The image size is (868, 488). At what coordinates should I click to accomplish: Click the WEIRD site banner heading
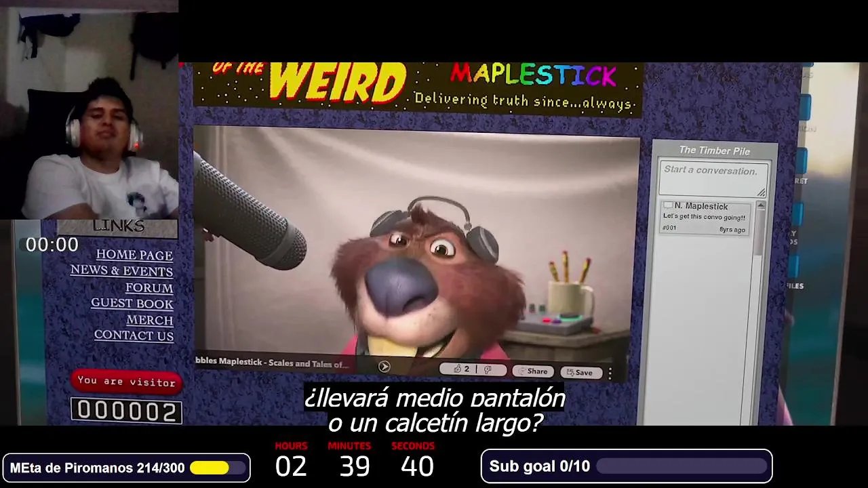(x=337, y=83)
